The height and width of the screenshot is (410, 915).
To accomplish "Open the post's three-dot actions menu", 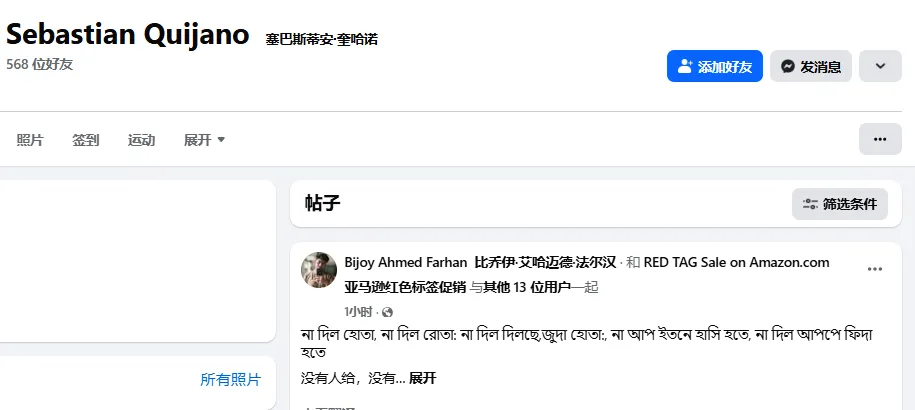I will click(x=875, y=269).
